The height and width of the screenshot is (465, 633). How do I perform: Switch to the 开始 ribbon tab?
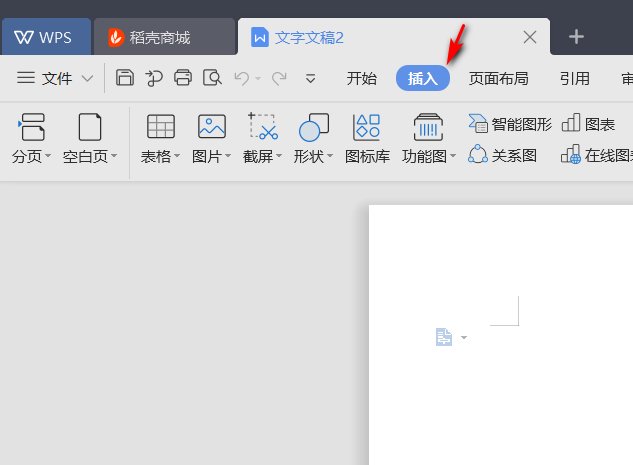[361, 78]
